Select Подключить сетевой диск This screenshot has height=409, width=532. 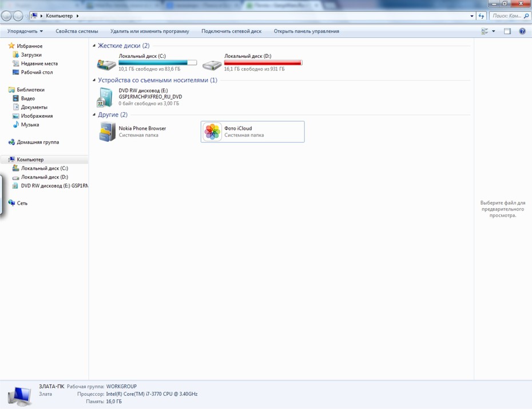pos(232,31)
